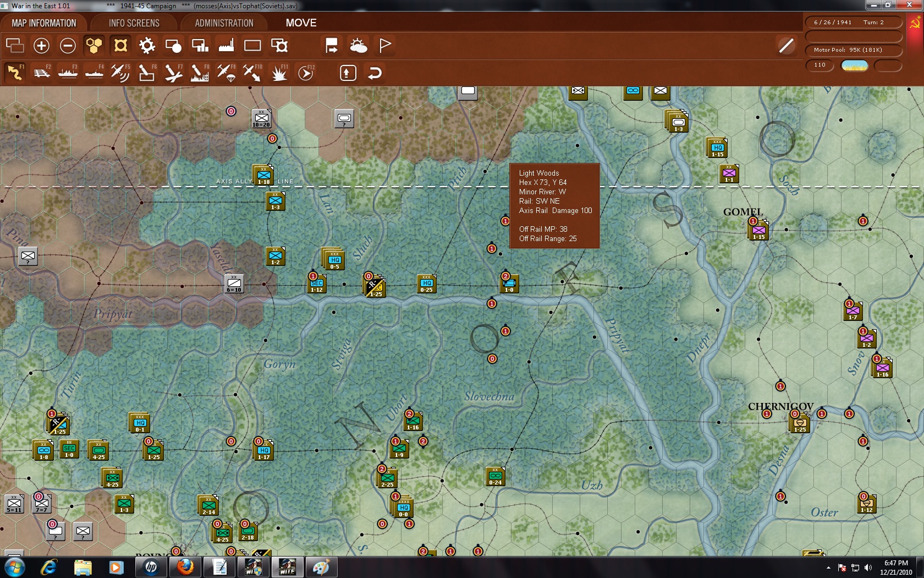Select the unit labeled 1-18 on Axis Ally line
This screenshot has width=924, height=578.
tap(264, 176)
